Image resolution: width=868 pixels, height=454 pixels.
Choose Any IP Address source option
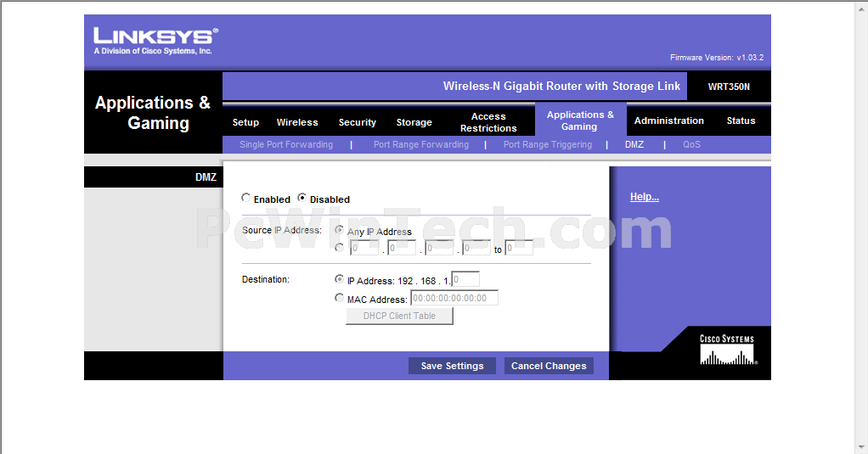pyautogui.click(x=340, y=229)
